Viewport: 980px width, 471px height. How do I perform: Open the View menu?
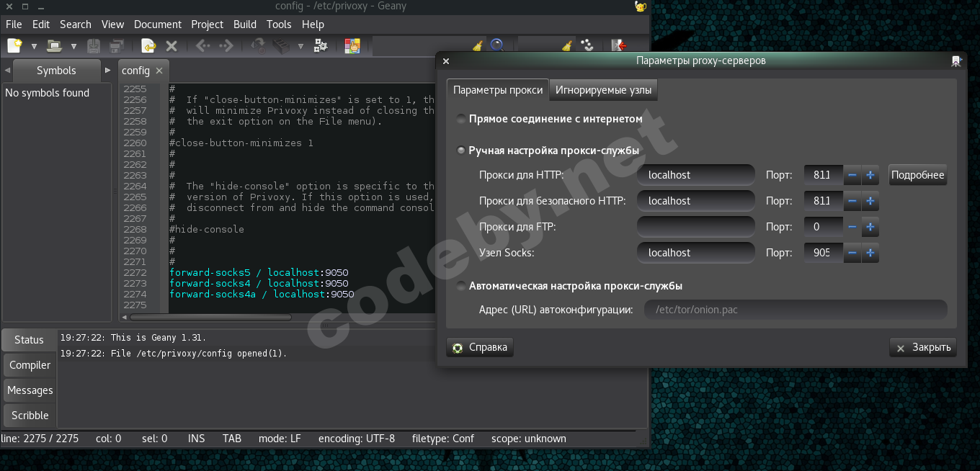pos(112,24)
